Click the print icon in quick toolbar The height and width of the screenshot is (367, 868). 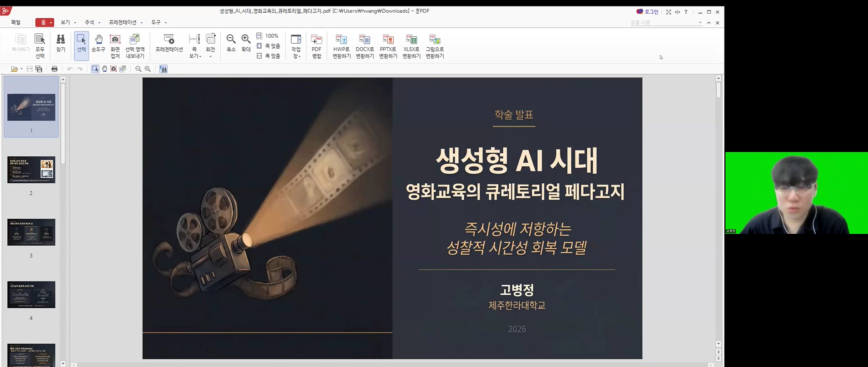55,69
